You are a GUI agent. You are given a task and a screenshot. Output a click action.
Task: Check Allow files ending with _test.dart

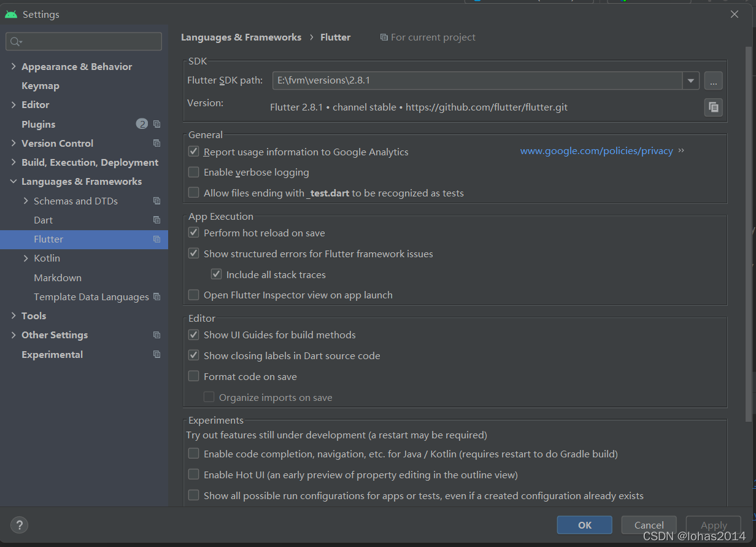pos(193,193)
